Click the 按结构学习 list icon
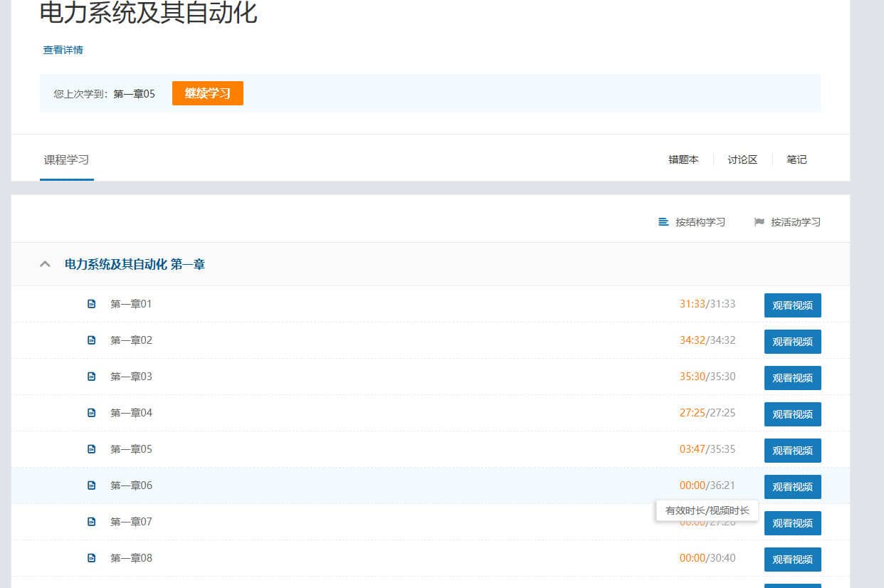The width and height of the screenshot is (884, 588). (663, 222)
